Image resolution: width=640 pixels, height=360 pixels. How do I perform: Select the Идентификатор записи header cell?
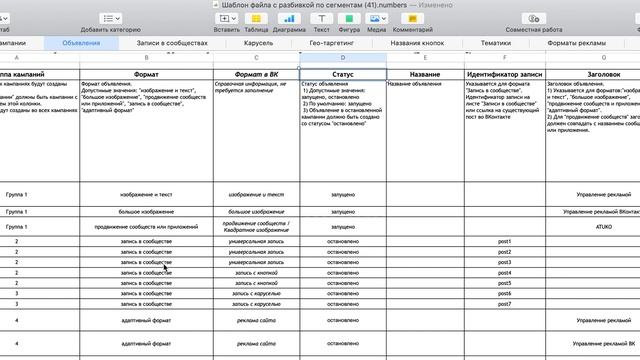click(x=504, y=74)
